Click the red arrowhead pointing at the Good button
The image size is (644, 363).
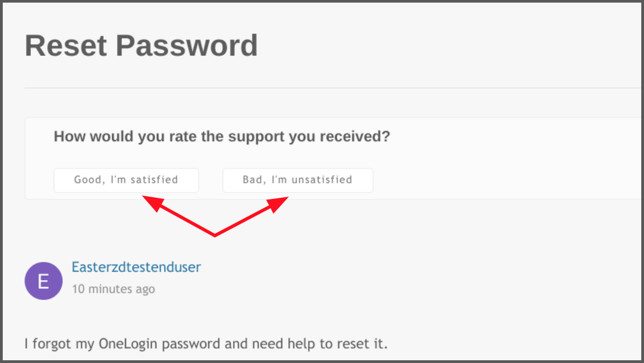153,202
